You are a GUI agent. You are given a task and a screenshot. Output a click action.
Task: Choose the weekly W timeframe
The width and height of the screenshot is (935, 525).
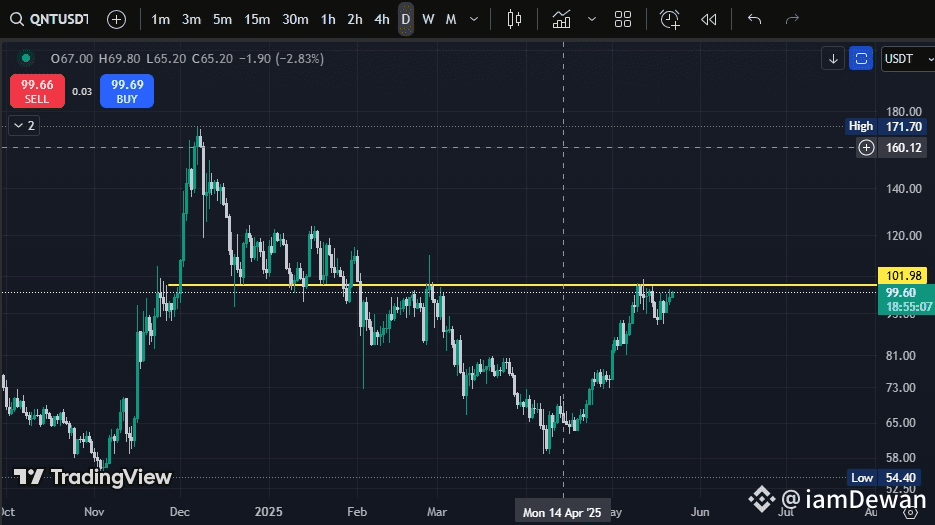pyautogui.click(x=428, y=20)
